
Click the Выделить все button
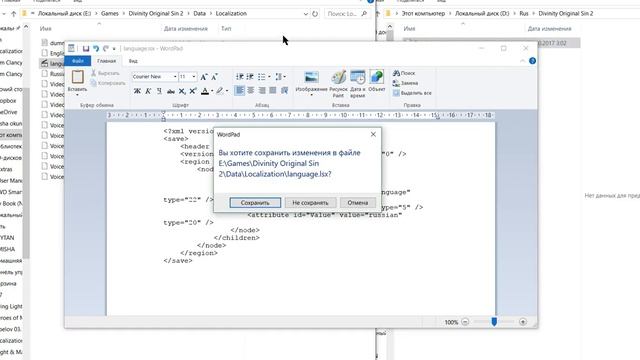pyautogui.click(x=412, y=93)
